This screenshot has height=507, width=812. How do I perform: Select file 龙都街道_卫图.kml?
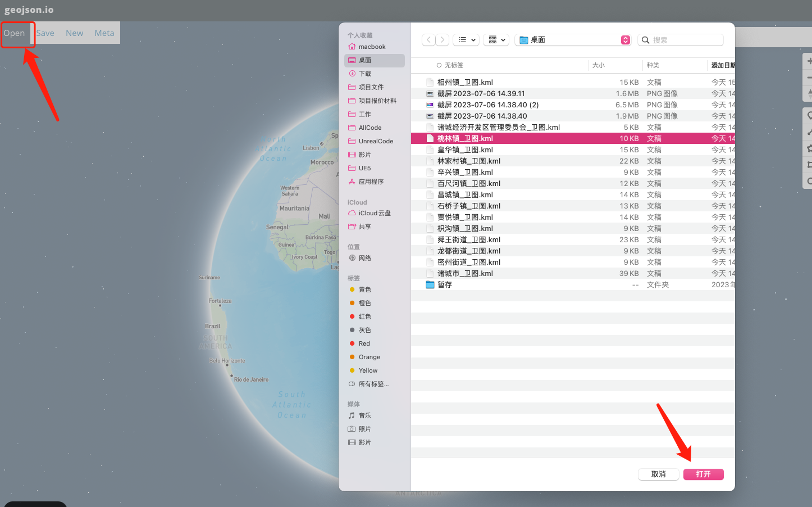point(573,251)
